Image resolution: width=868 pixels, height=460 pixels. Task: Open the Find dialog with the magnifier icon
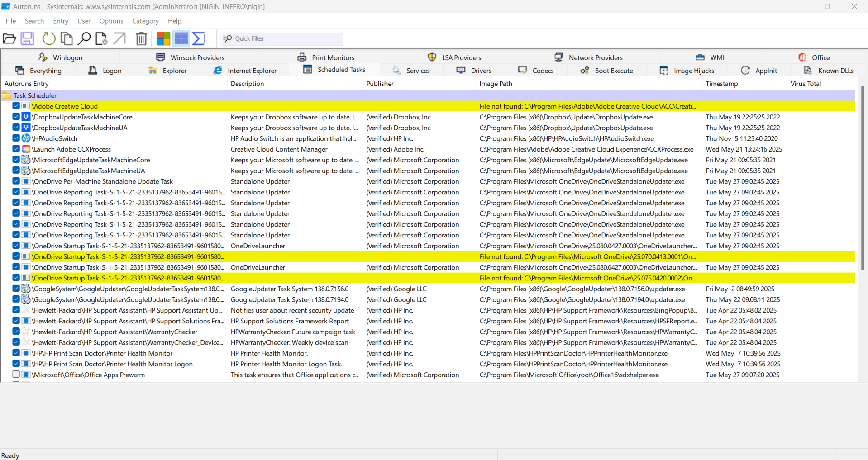84,38
